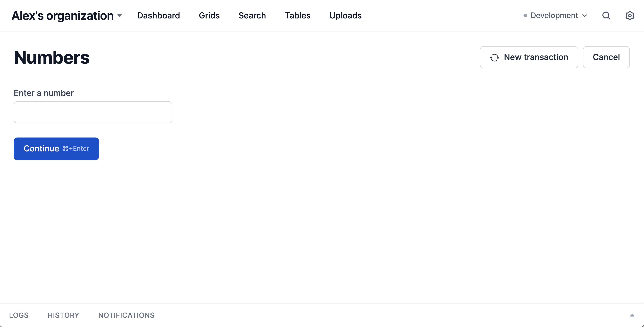The width and height of the screenshot is (644, 327).
Task: Start a New transaction
Action: pos(529,57)
